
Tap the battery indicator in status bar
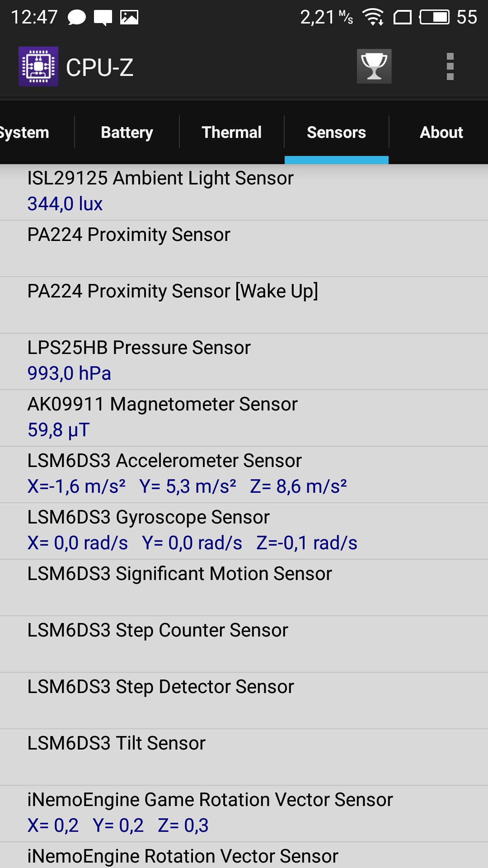[434, 17]
